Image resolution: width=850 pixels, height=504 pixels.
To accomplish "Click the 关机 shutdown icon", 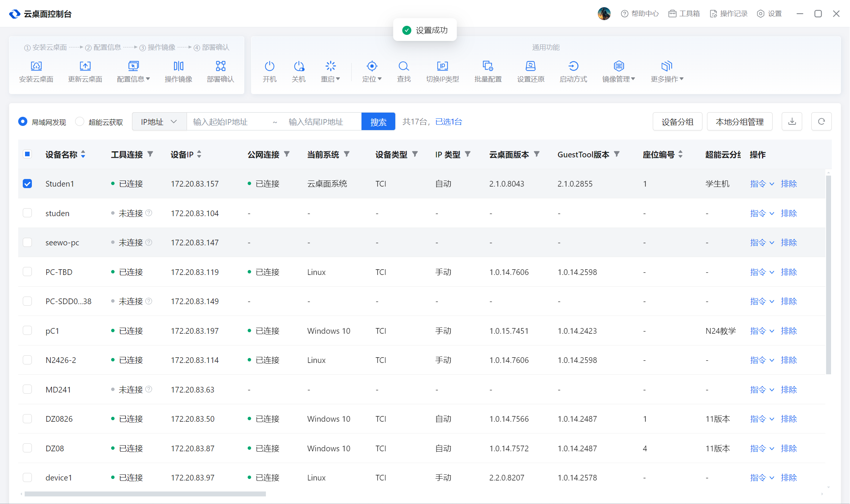I will (x=299, y=67).
